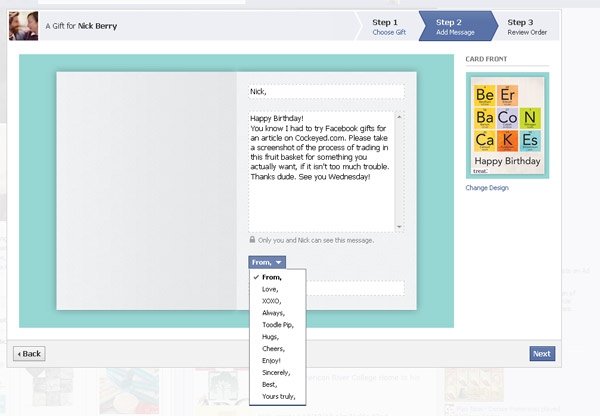Click the signature name field beside the closing list
This screenshot has width=600, height=416.
(x=355, y=288)
